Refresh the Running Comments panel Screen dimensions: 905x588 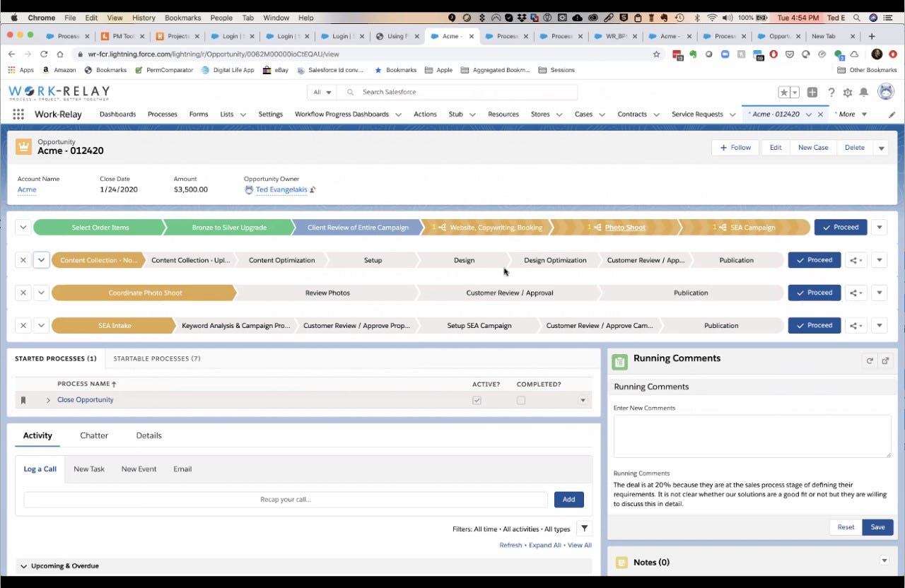870,360
